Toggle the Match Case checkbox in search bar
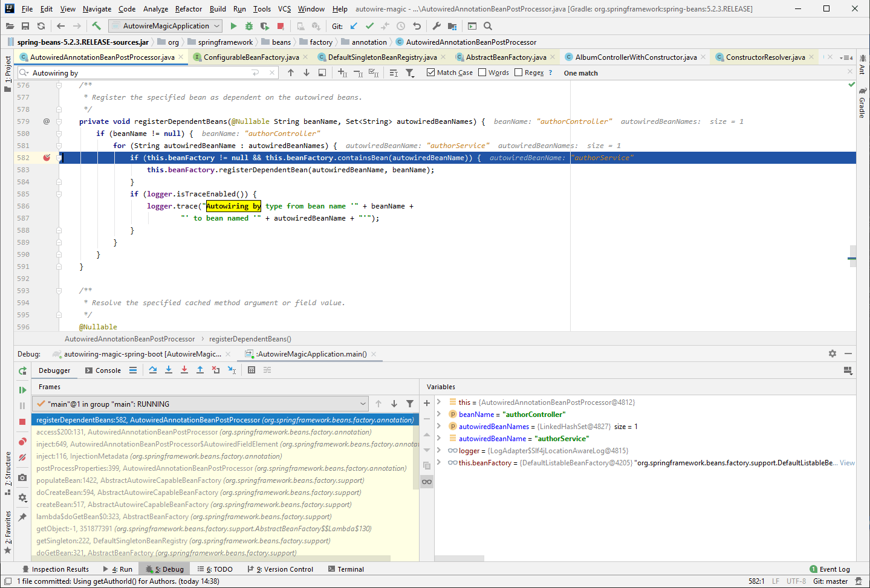 click(x=431, y=73)
